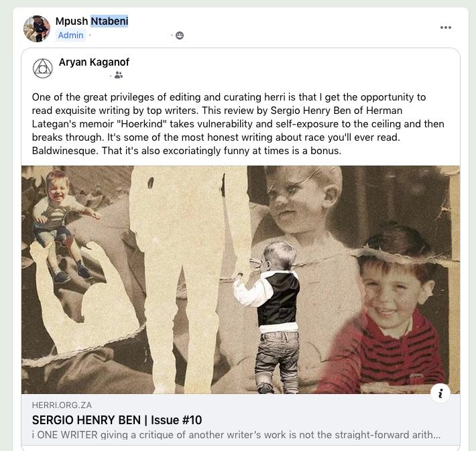Click the shared post's body text

click(x=238, y=124)
